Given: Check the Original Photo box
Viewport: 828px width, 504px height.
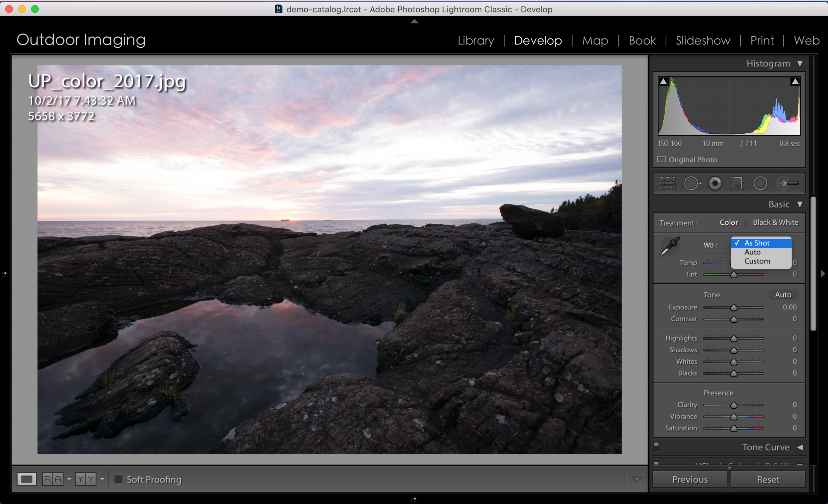Looking at the screenshot, I should (661, 160).
